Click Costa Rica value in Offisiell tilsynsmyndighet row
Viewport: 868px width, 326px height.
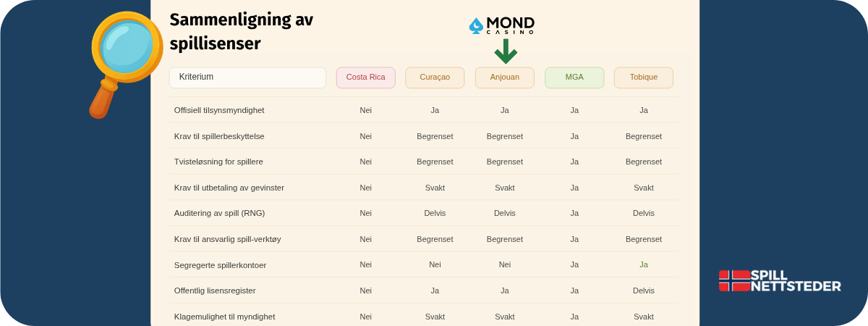click(366, 110)
